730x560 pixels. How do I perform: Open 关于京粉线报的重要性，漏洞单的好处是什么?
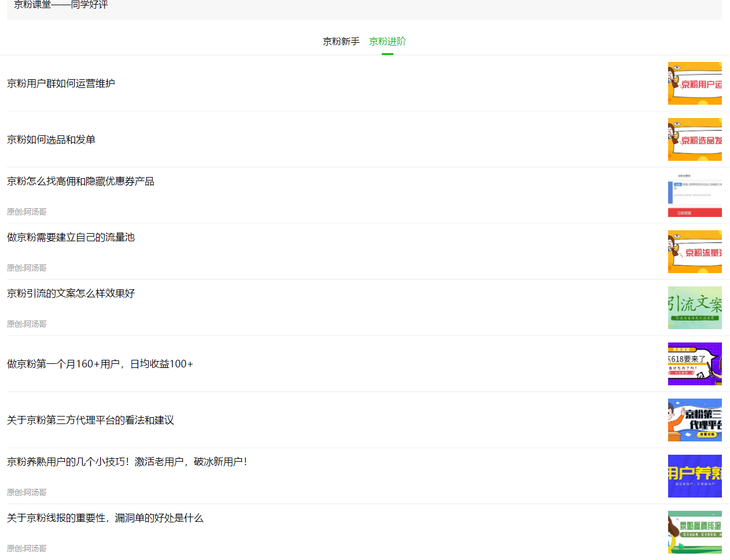pyautogui.click(x=105, y=518)
